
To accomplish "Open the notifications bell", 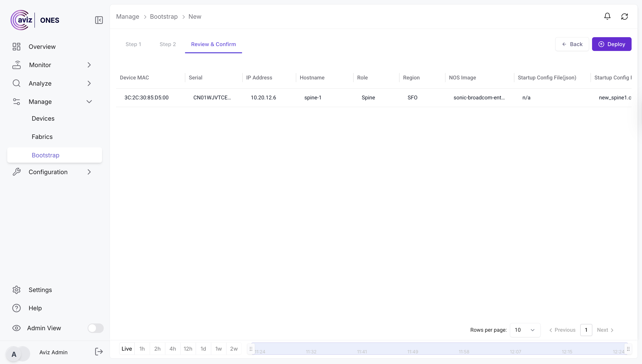I will coord(607,17).
